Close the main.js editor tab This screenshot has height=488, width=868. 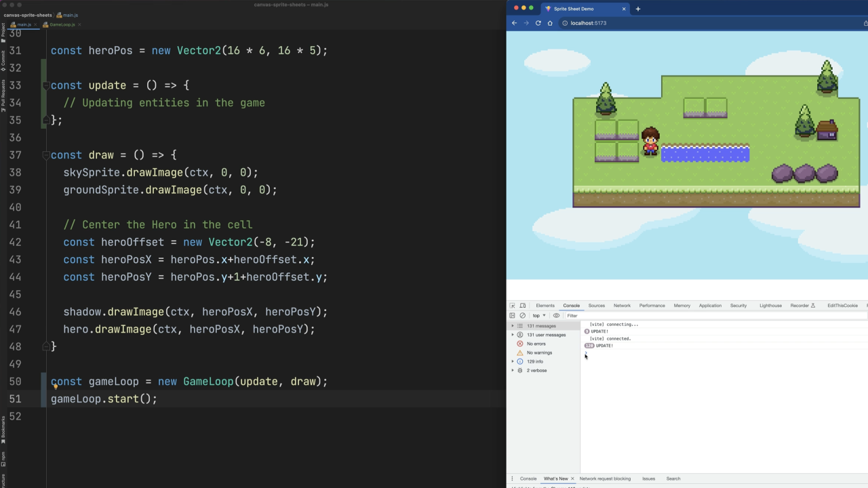[35, 24]
